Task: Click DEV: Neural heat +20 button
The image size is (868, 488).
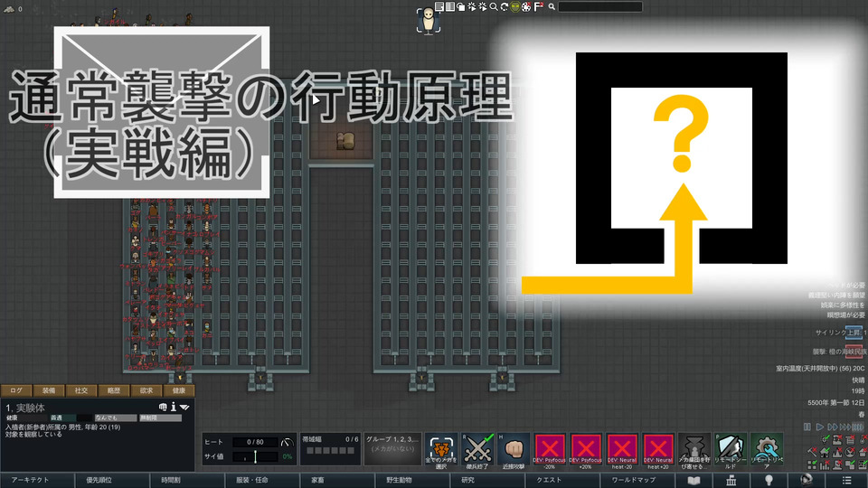Action: (x=657, y=450)
